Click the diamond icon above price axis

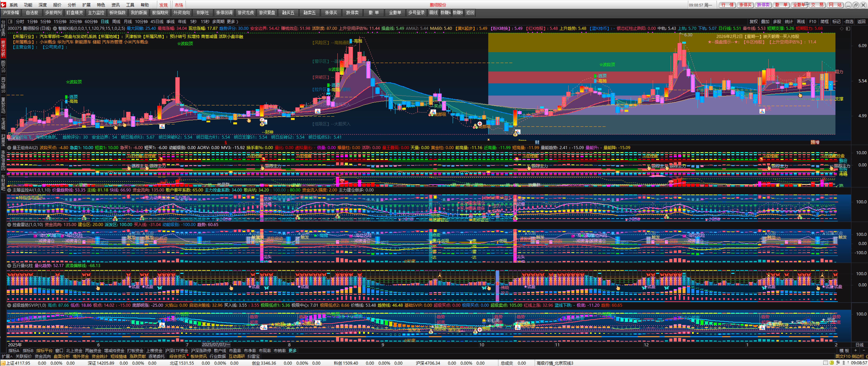[842, 29]
